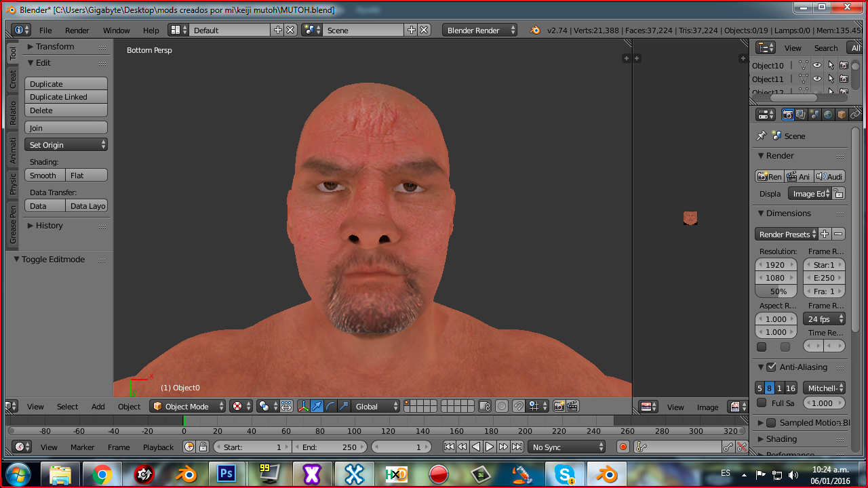Open the Window menu

[x=116, y=30]
